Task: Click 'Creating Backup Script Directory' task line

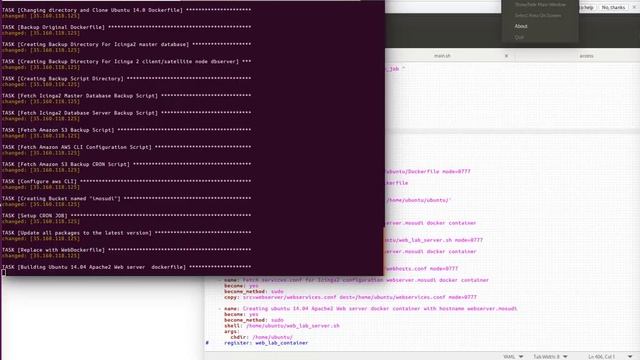Action: point(127,79)
